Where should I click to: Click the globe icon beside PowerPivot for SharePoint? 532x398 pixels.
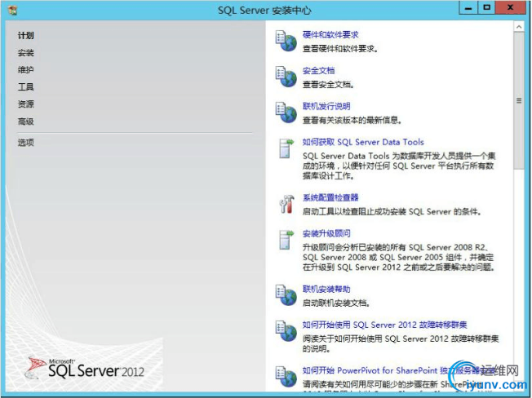[x=286, y=377]
